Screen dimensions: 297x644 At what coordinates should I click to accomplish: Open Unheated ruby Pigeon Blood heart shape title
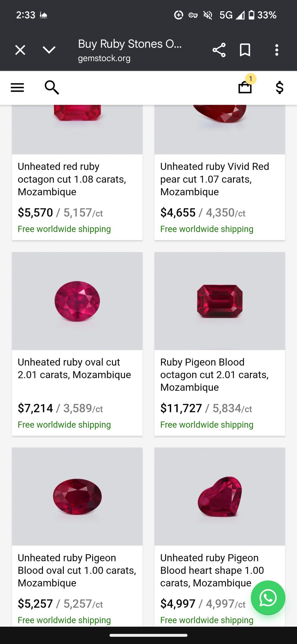(x=212, y=570)
